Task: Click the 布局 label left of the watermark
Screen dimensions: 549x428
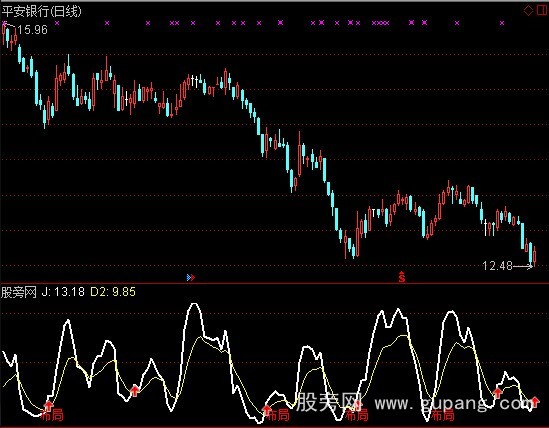Action: click(278, 415)
